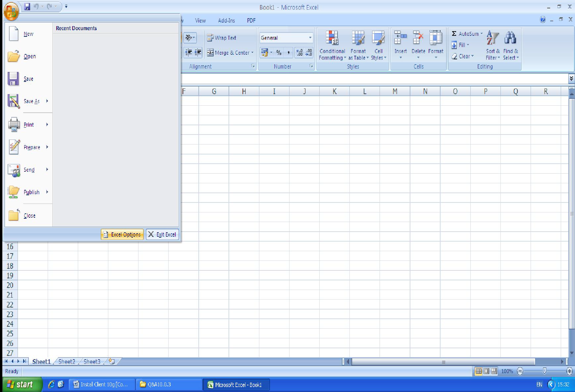Choose New in the Office menu
This screenshot has height=392, width=575.
pyautogui.click(x=28, y=34)
